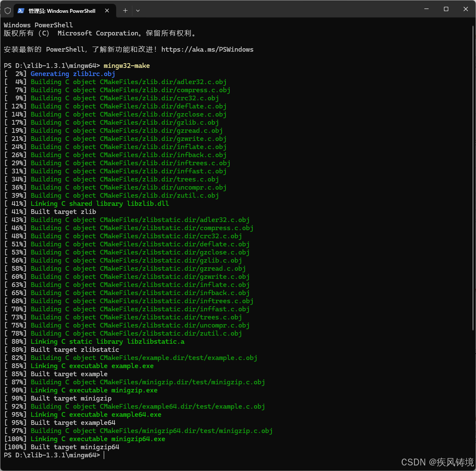The height and width of the screenshot is (471, 476).
Task: Click the mingw32-make command text
Action: click(x=127, y=66)
